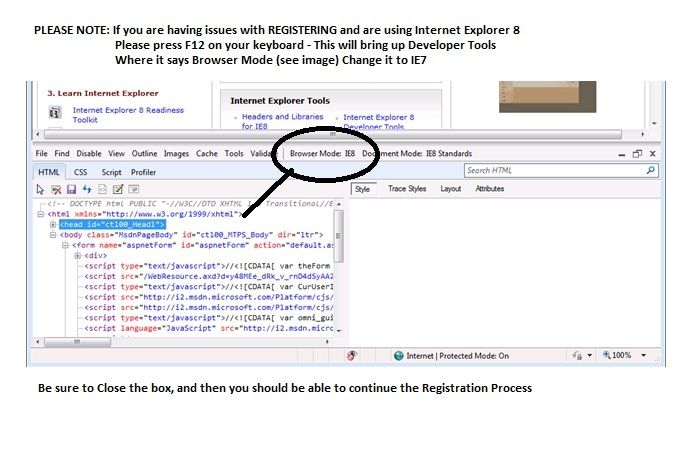Select script row containing var omni_gui

(209, 318)
